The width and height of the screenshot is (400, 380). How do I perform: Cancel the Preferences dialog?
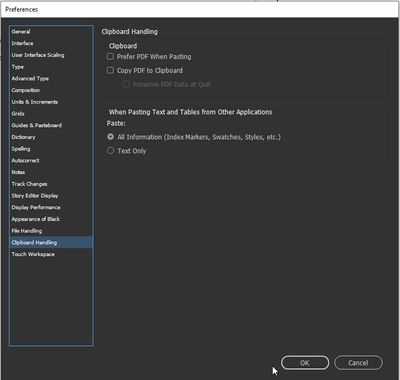coord(358,363)
